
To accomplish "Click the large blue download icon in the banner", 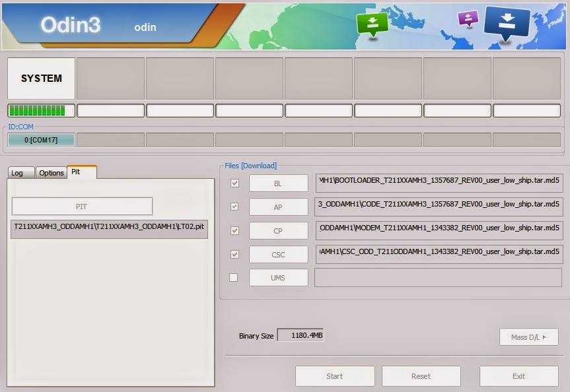I will 507,23.
